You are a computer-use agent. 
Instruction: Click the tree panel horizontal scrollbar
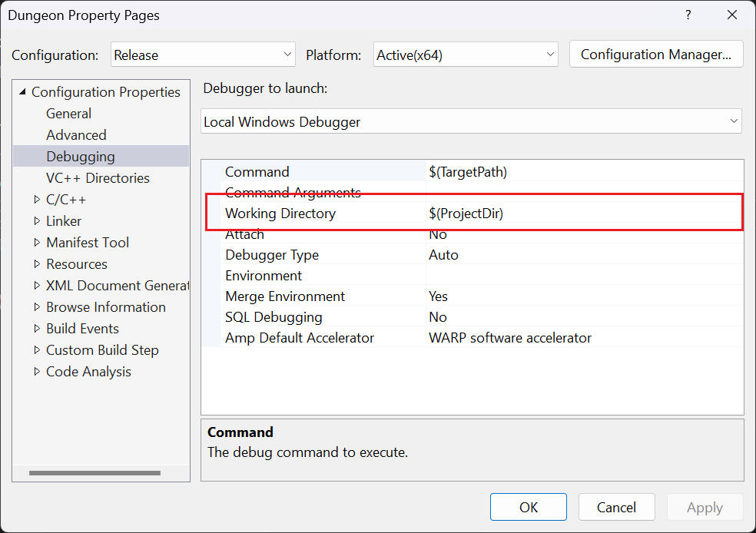95,472
